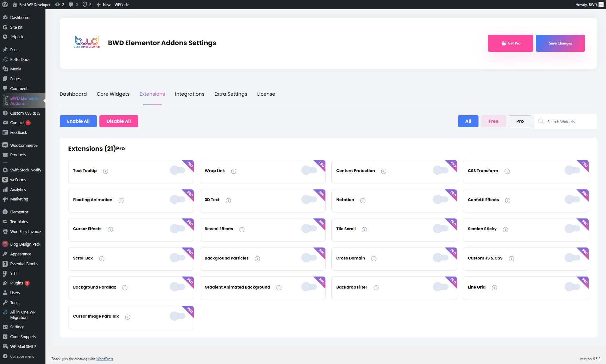
Task: Click the Save Changes button
Action: click(x=560, y=43)
